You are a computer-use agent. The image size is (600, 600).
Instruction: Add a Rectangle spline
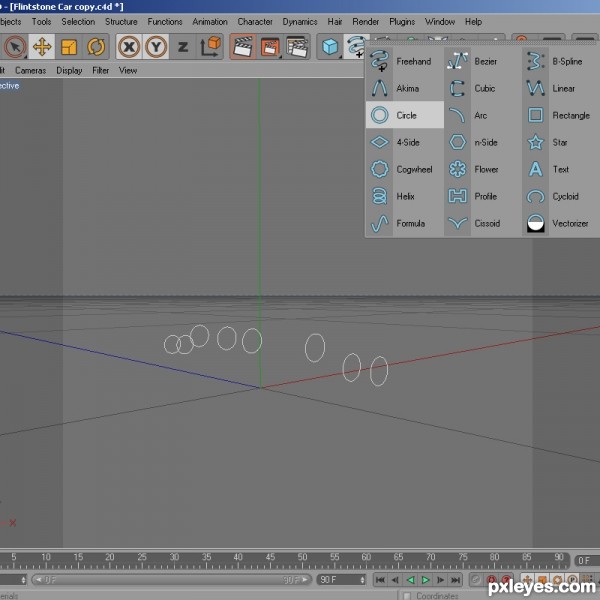(561, 115)
